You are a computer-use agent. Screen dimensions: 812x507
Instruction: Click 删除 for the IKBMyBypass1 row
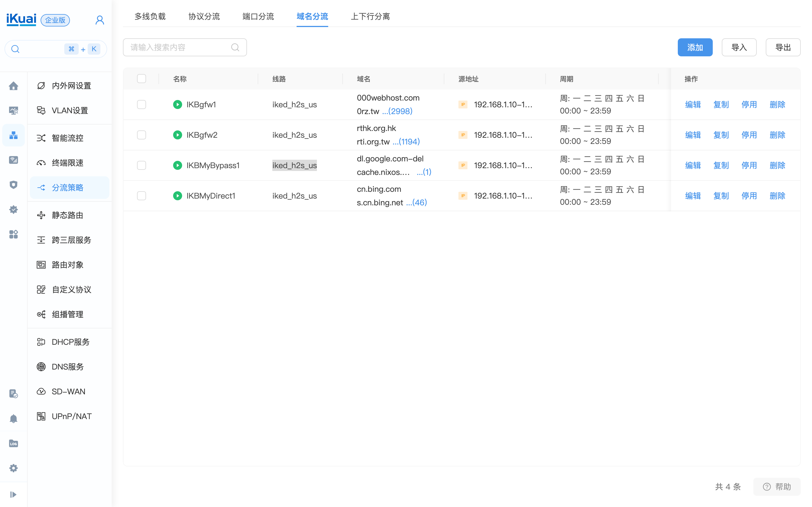point(777,165)
